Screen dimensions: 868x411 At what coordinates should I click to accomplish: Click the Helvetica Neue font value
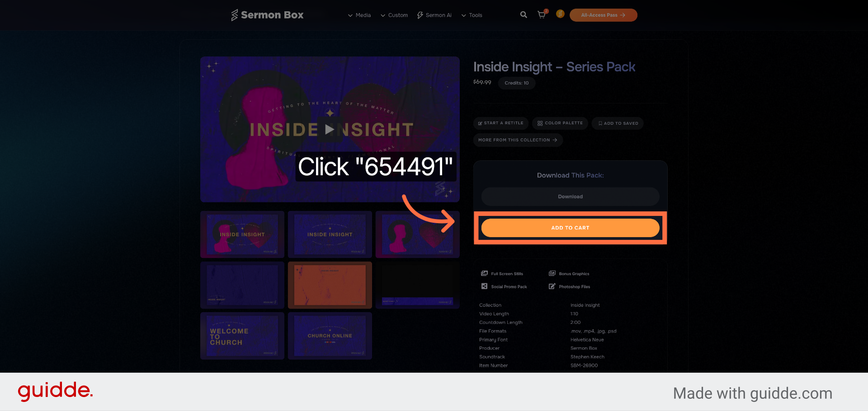[x=587, y=340]
